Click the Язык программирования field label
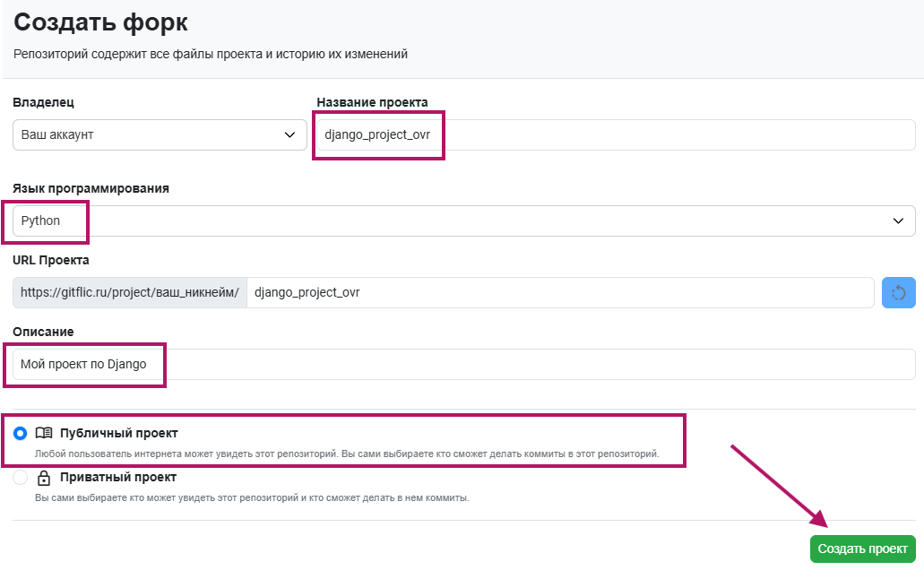This screenshot has height=579, width=924. point(91,188)
